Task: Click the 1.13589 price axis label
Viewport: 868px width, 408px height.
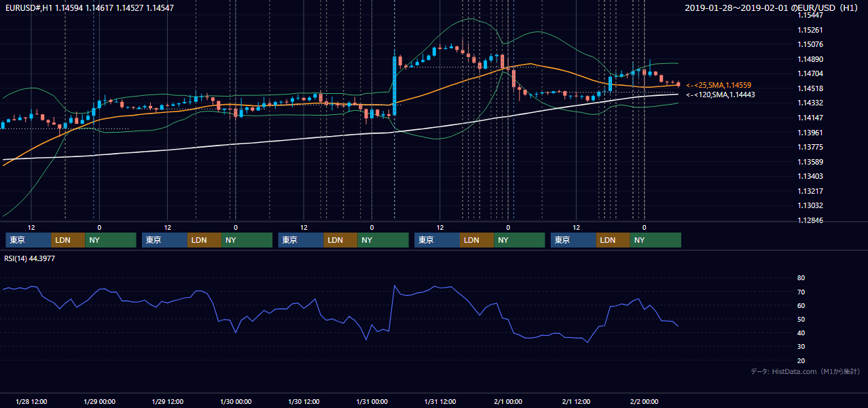Action: pyautogui.click(x=810, y=162)
